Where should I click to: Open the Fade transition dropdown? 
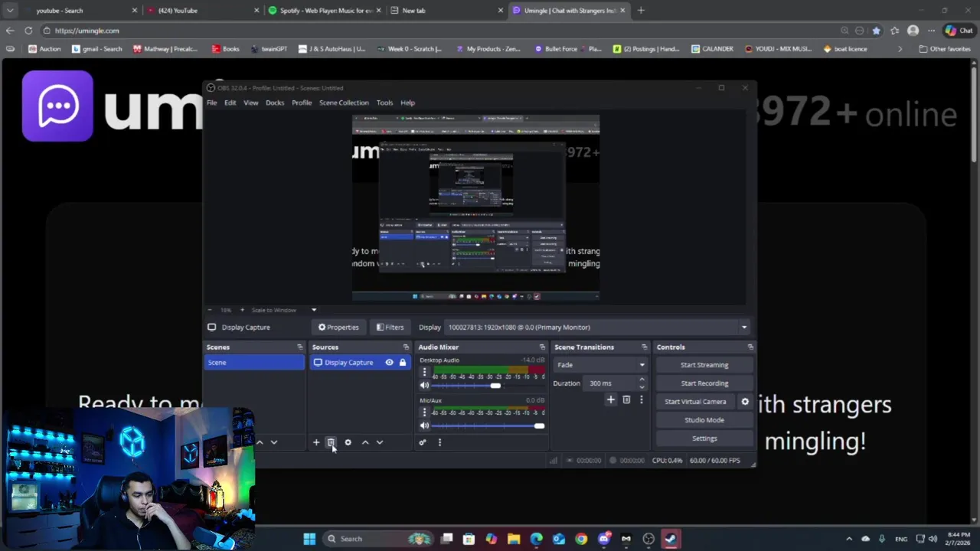600,365
